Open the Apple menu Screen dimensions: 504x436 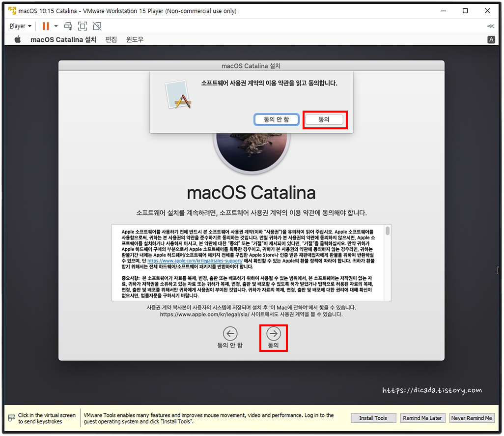[18, 39]
